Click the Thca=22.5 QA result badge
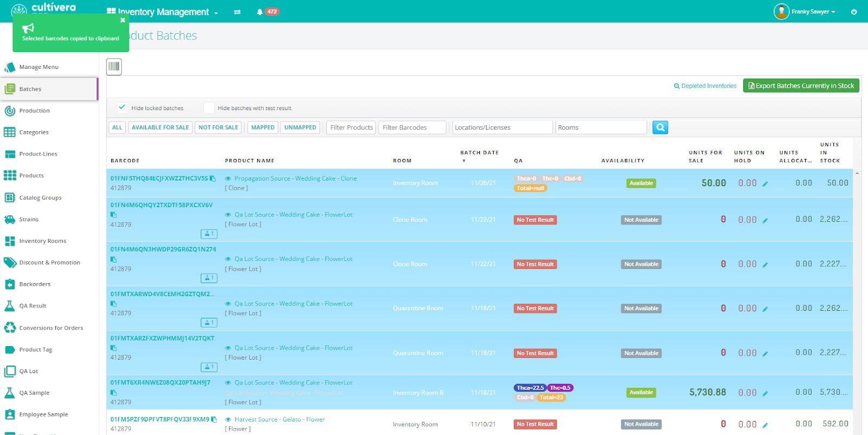The width and height of the screenshot is (868, 435). coord(530,388)
